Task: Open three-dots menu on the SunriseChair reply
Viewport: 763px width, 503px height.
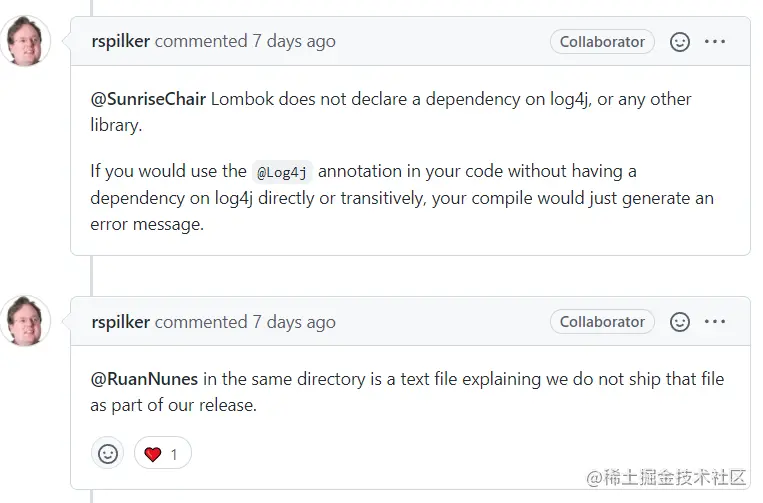Action: click(x=715, y=42)
